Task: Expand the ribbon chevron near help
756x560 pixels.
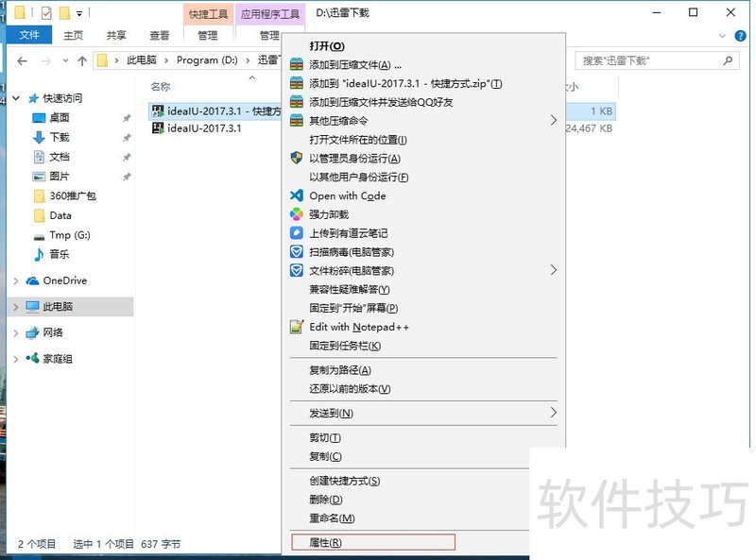Action: click(722, 36)
